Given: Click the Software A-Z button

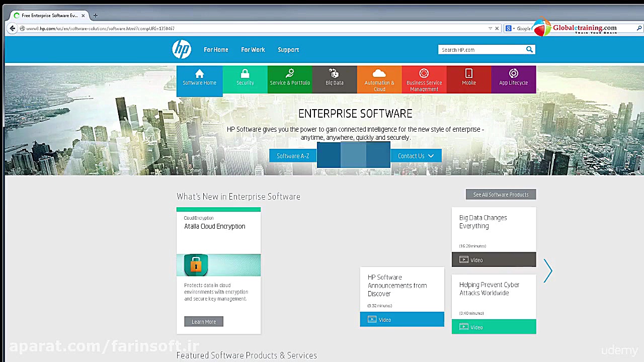Looking at the screenshot, I should [293, 156].
